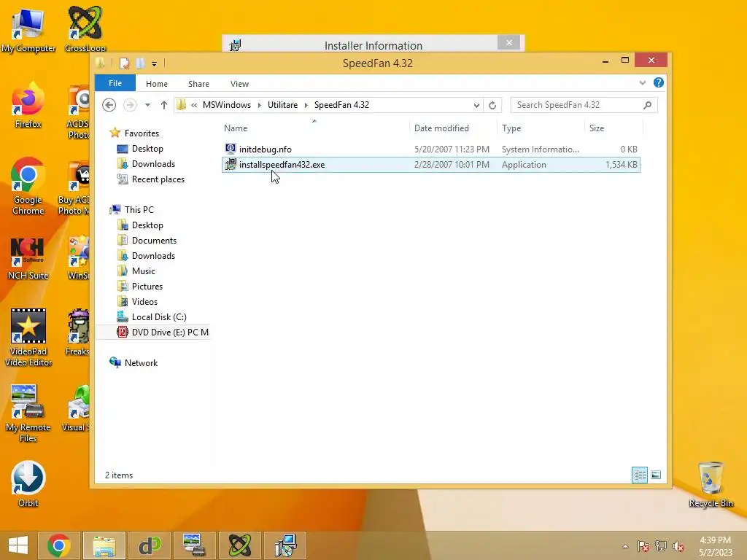This screenshot has width=747, height=560.
Task: Show hidden system tray icons
Action: coord(625,546)
